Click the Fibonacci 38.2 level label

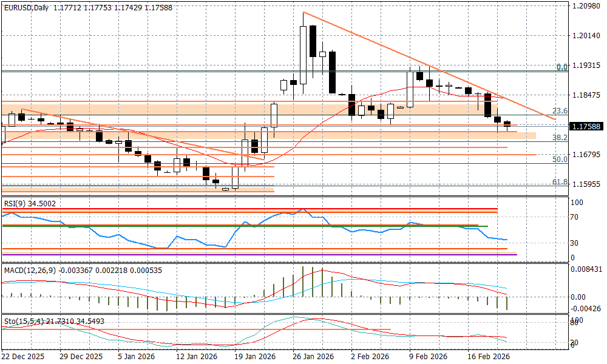pyautogui.click(x=560, y=138)
